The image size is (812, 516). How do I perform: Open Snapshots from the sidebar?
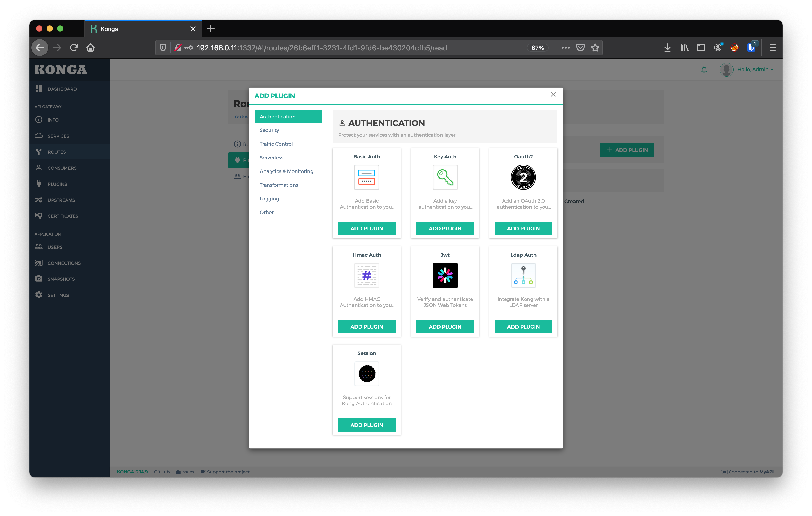point(61,279)
